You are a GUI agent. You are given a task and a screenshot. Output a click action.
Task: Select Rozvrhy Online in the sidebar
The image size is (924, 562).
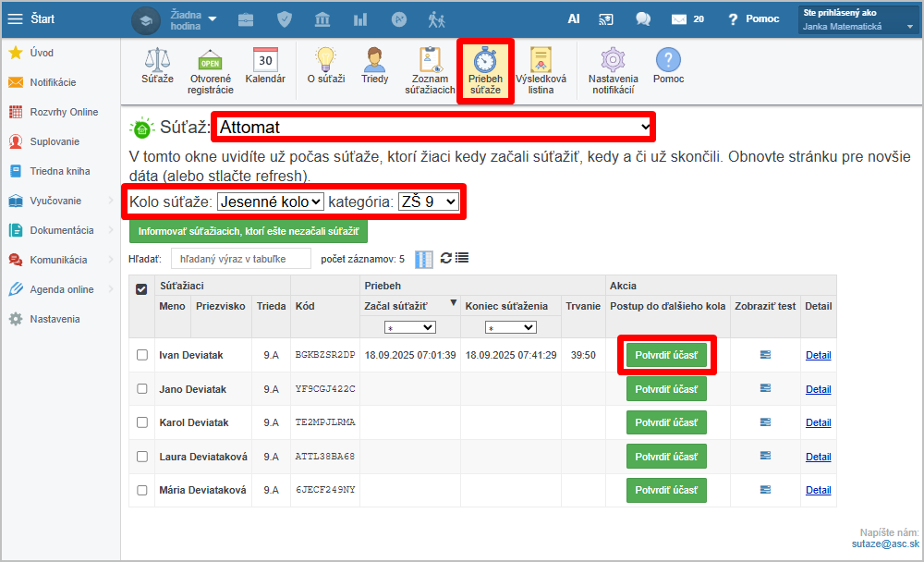pyautogui.click(x=63, y=112)
